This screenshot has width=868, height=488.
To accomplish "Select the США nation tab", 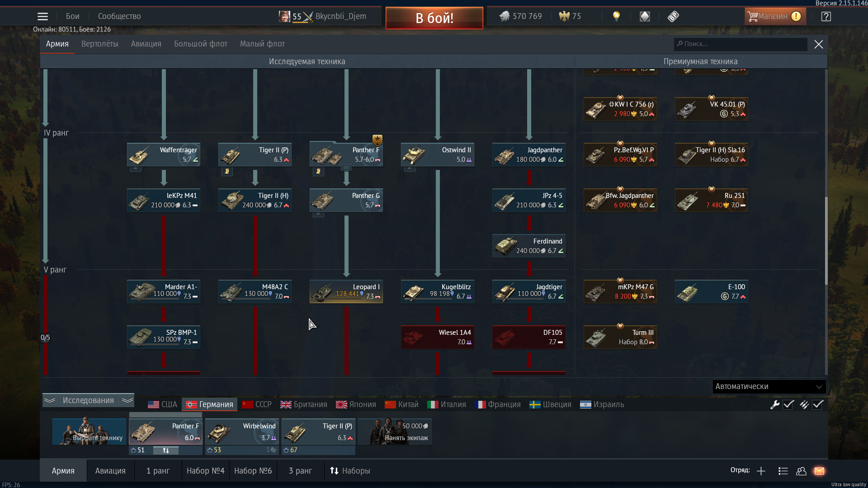I will [x=162, y=405].
